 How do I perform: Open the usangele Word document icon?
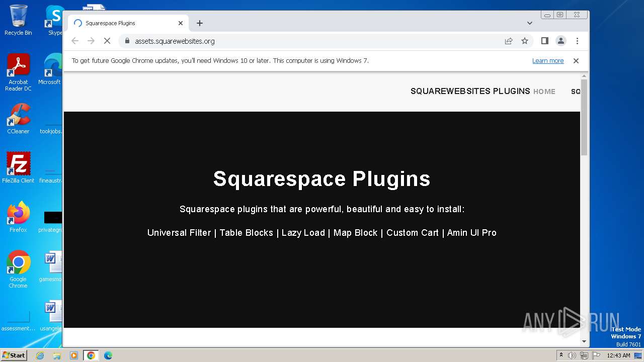(50, 316)
